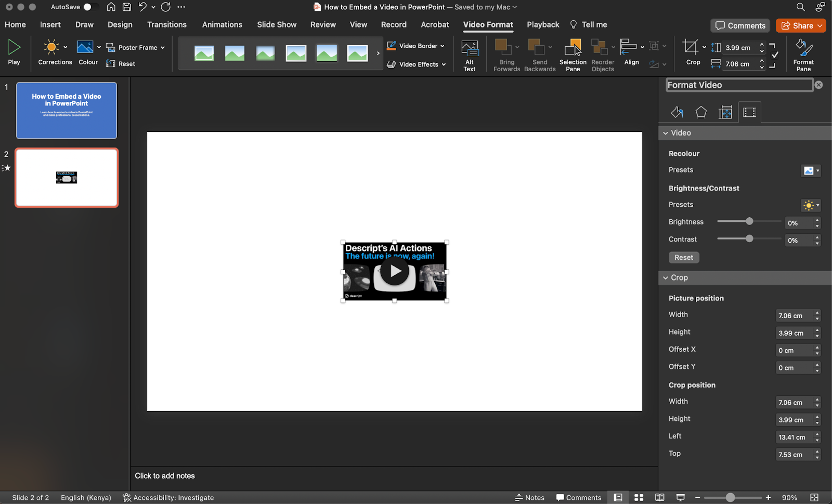The image size is (832, 504).
Task: Select slide 1 thumbnail
Action: click(66, 110)
